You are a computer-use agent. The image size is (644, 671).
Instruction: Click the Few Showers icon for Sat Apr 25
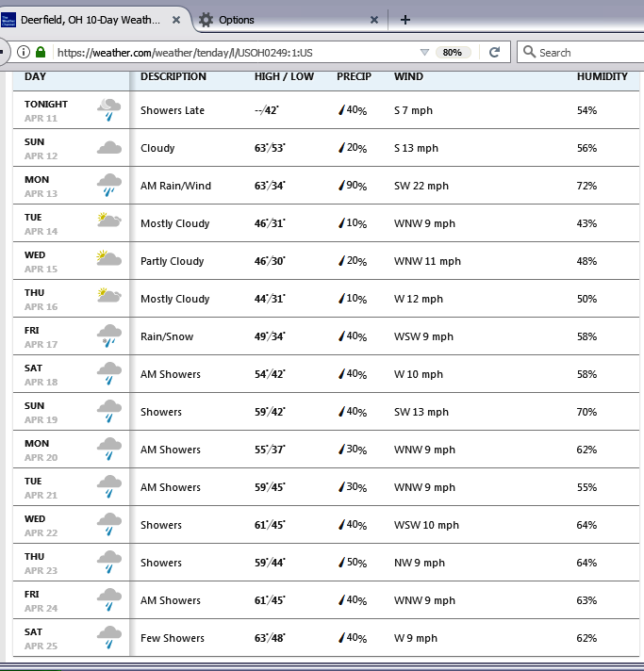108,637
